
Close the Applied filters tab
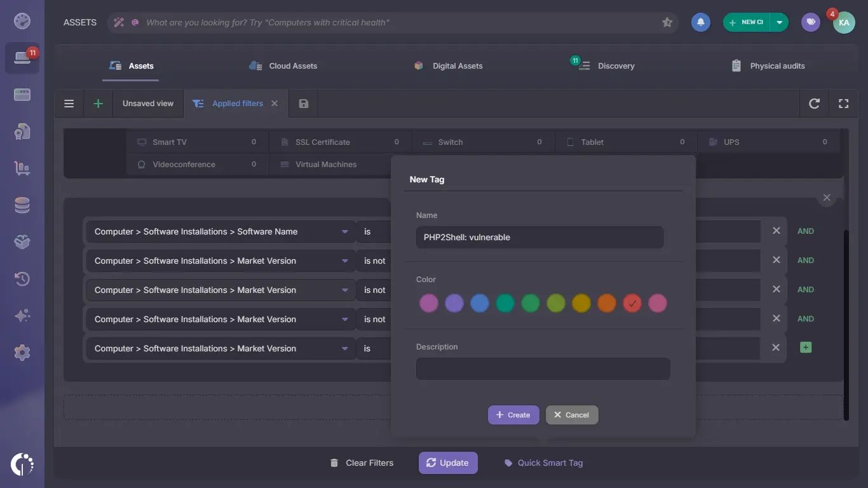[x=275, y=104]
